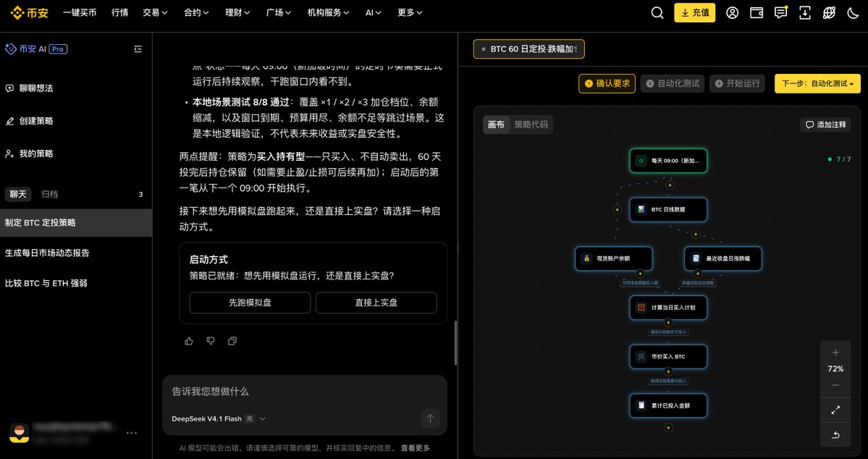Click the user avatar in sidebar

[x=20, y=433]
